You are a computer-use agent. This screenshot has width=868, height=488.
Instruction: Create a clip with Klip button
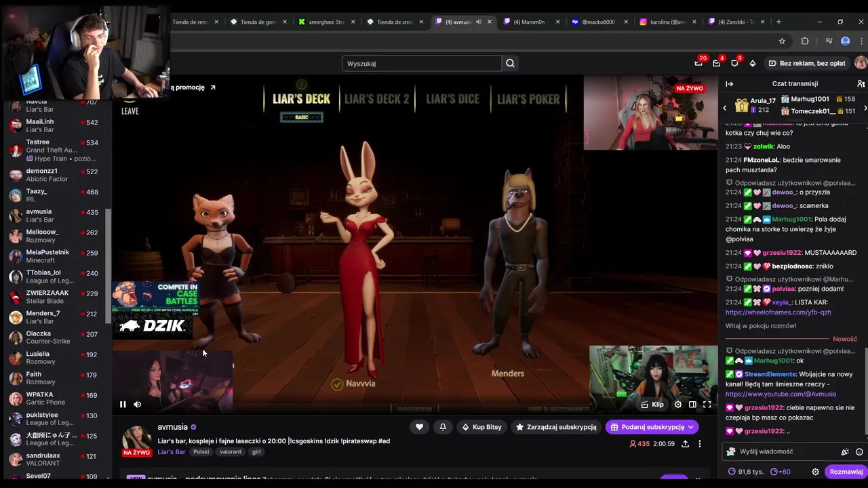pos(652,405)
